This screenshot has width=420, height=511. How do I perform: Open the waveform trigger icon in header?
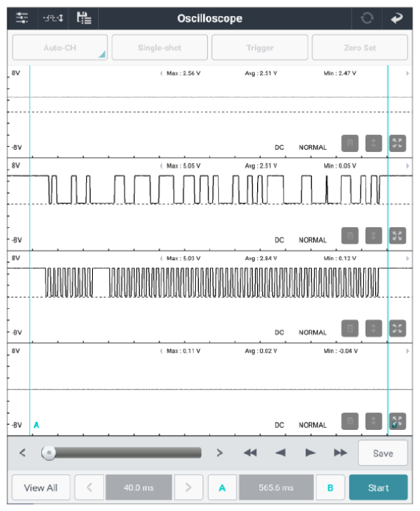(53, 18)
